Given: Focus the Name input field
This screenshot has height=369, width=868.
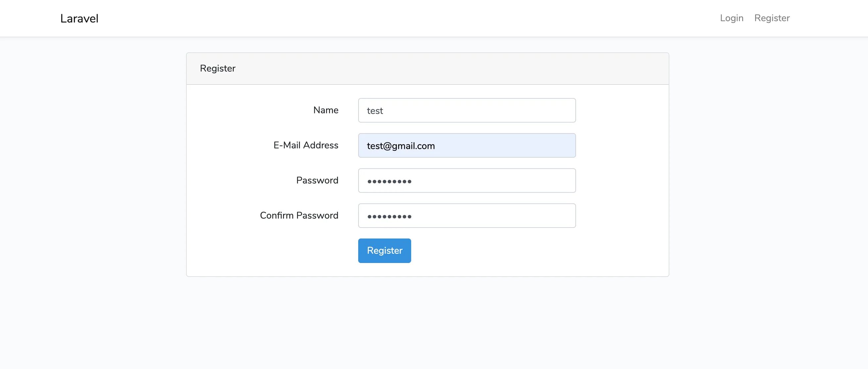Looking at the screenshot, I should (x=467, y=110).
